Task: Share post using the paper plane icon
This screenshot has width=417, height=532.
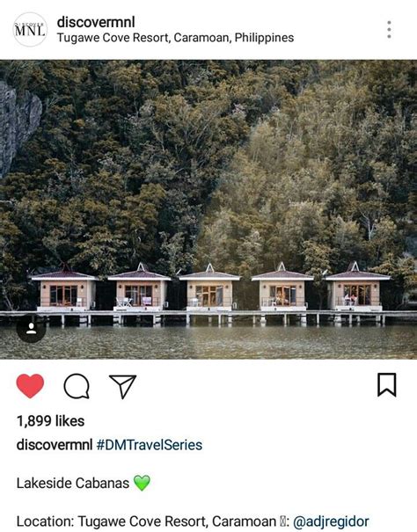Action: pos(122,386)
